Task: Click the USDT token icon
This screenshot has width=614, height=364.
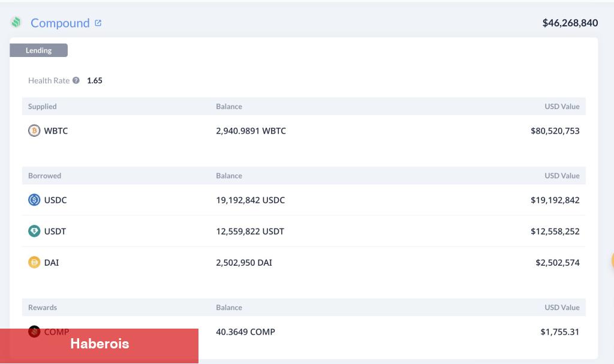Action: point(34,231)
